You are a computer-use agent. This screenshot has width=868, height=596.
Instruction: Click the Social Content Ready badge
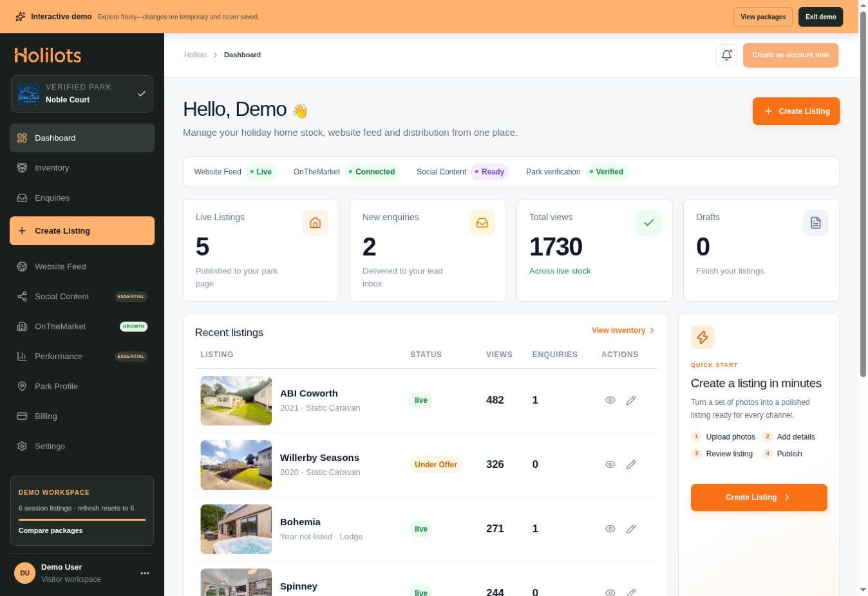[x=490, y=172]
